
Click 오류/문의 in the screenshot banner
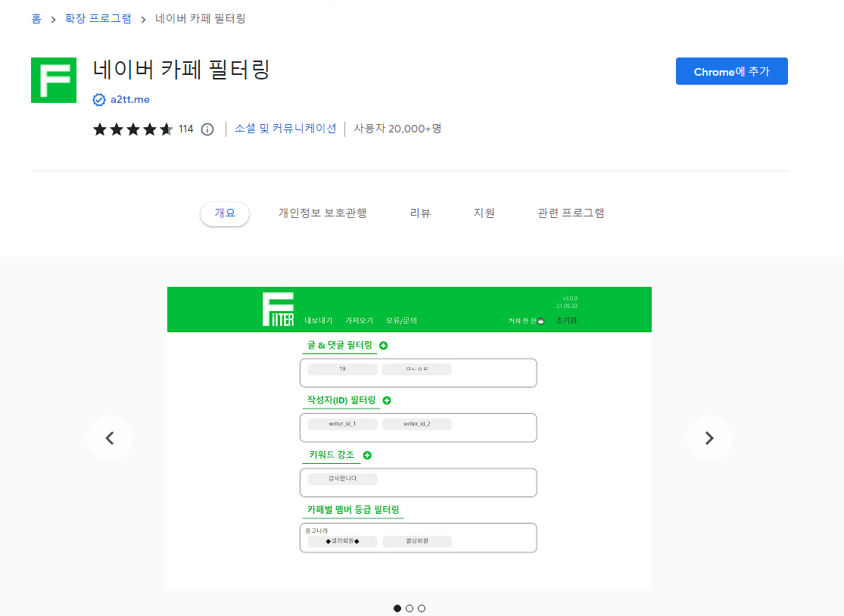click(401, 321)
